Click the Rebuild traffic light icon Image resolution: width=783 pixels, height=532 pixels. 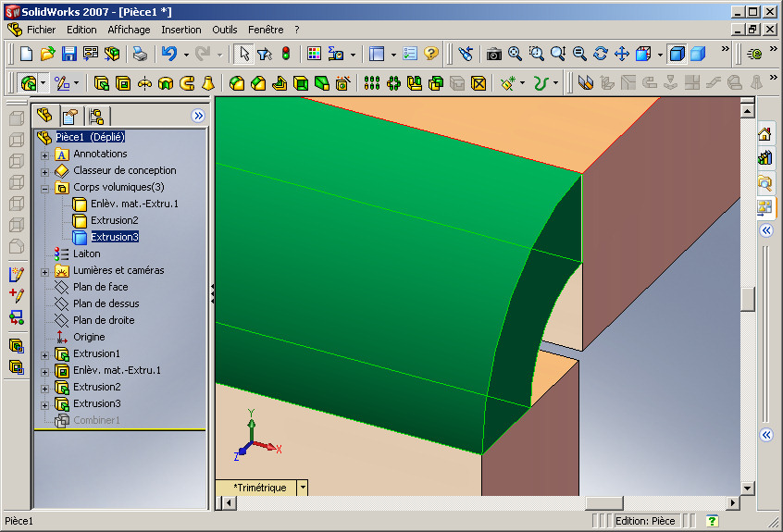[286, 54]
